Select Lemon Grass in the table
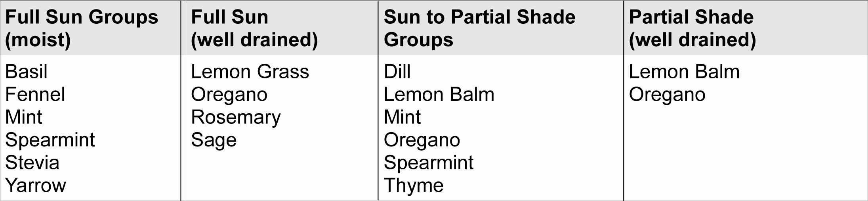 pos(250,72)
